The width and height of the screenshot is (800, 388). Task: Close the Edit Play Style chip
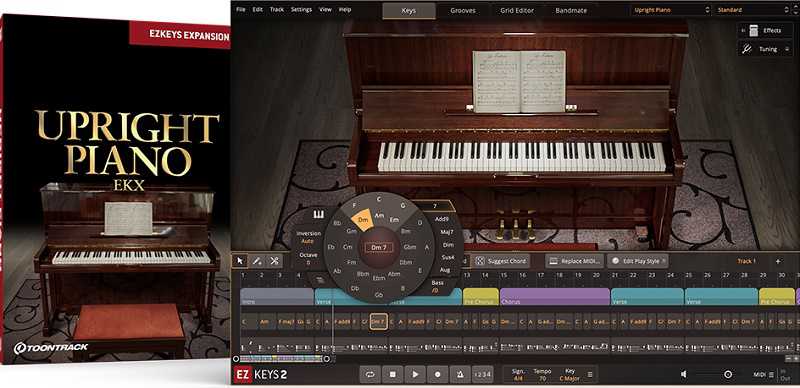(x=664, y=261)
